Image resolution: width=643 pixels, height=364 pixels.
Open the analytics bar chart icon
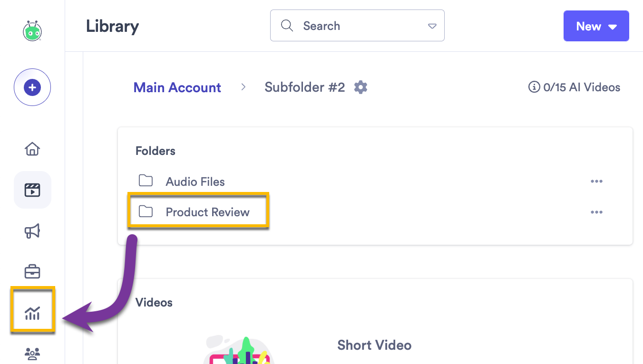[x=32, y=310]
